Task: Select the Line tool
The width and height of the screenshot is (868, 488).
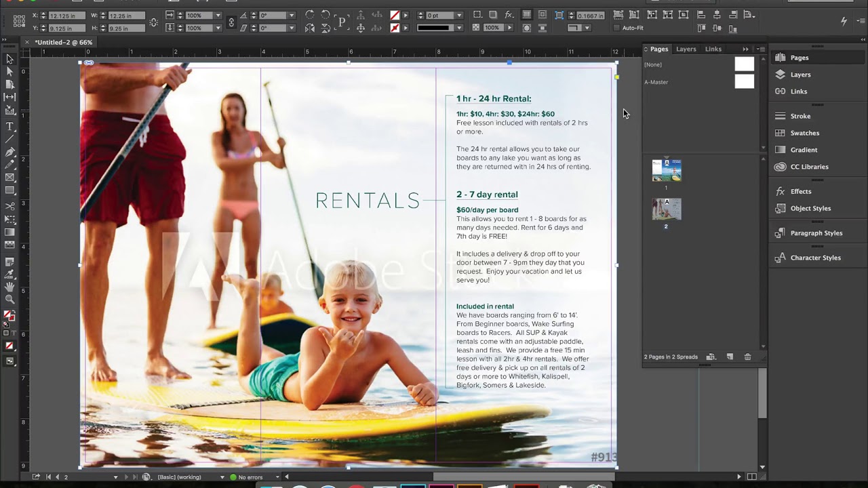Action: [9, 139]
